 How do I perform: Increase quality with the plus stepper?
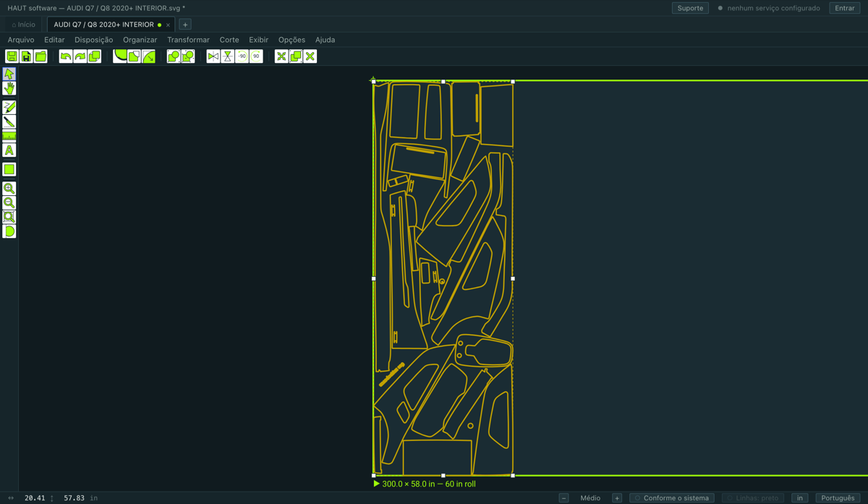[617, 497]
